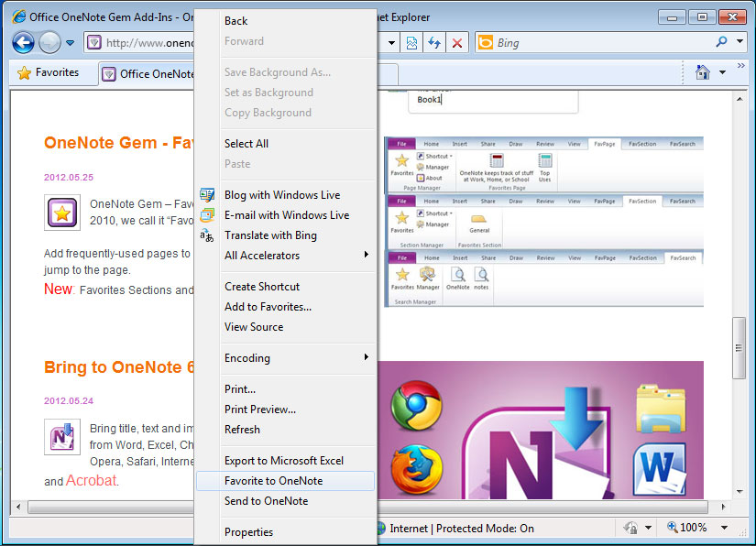Click the Acrobat link text
This screenshot has width=756, height=546.
[92, 481]
